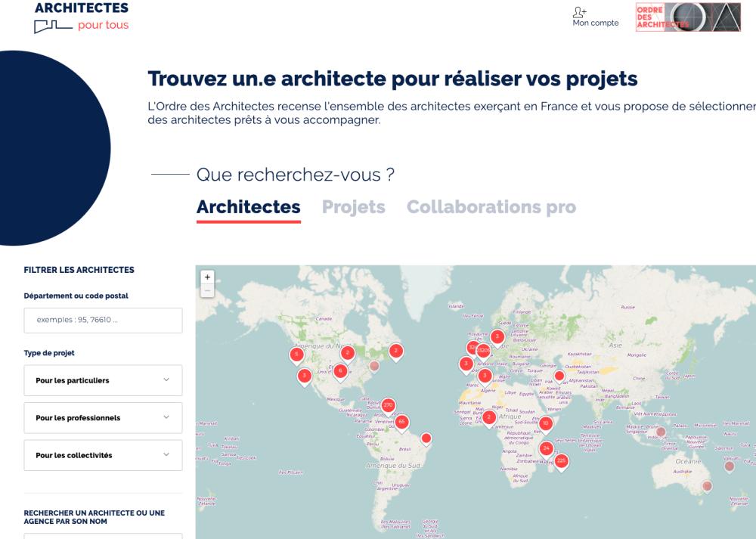Image resolution: width=756 pixels, height=539 pixels.
Task: Switch to the Collaborations pro tab
Action: click(x=491, y=207)
